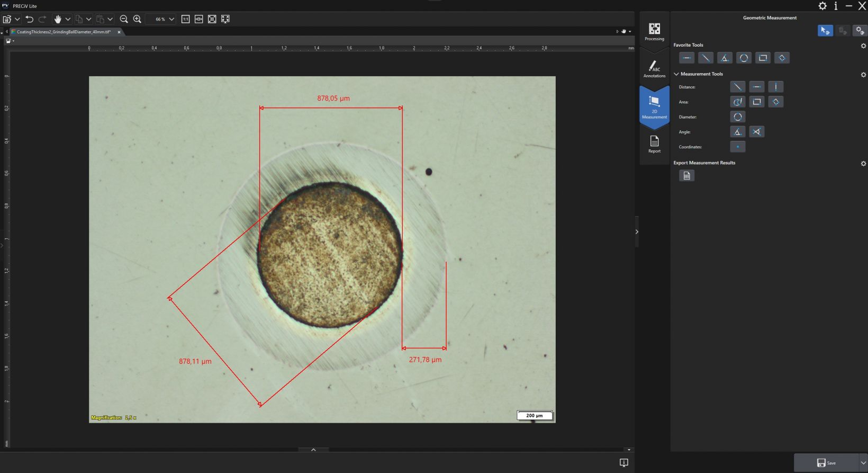Select the 878,05 µm measurement label
Image resolution: width=868 pixels, height=473 pixels.
(333, 99)
